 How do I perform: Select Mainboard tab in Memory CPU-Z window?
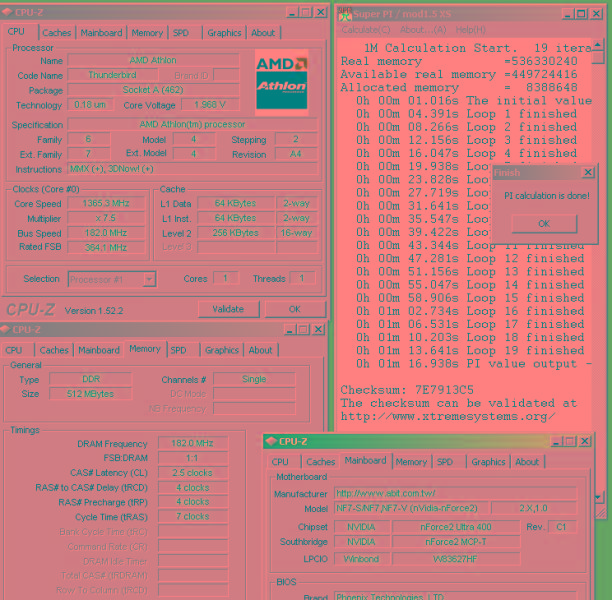coord(99,350)
